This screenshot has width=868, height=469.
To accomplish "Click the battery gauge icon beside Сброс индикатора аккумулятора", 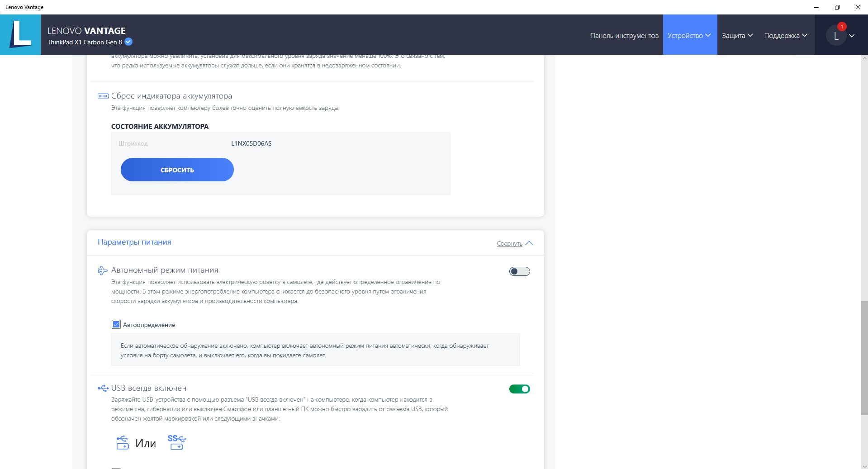I will (103, 96).
